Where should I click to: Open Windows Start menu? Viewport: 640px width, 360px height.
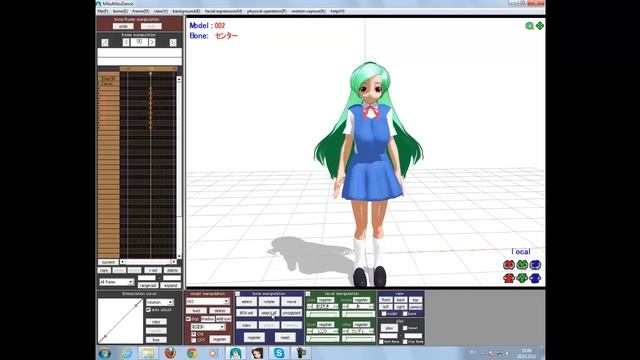click(x=105, y=353)
